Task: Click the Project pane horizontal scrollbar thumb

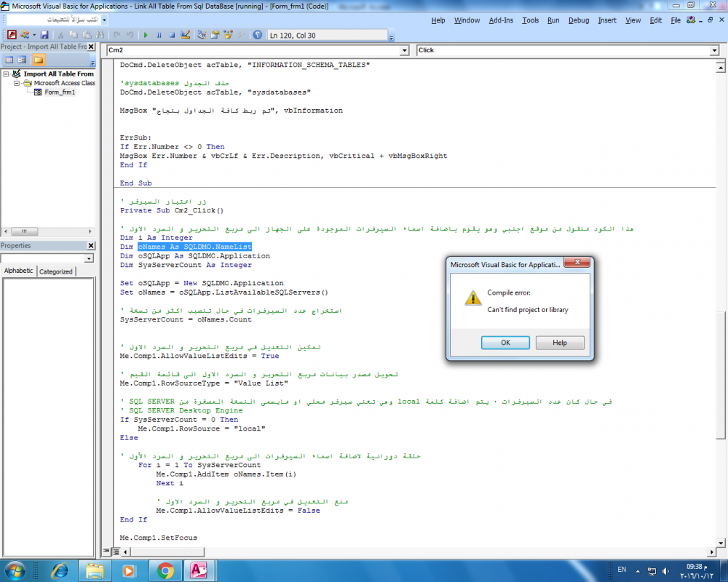Action: click(24, 231)
